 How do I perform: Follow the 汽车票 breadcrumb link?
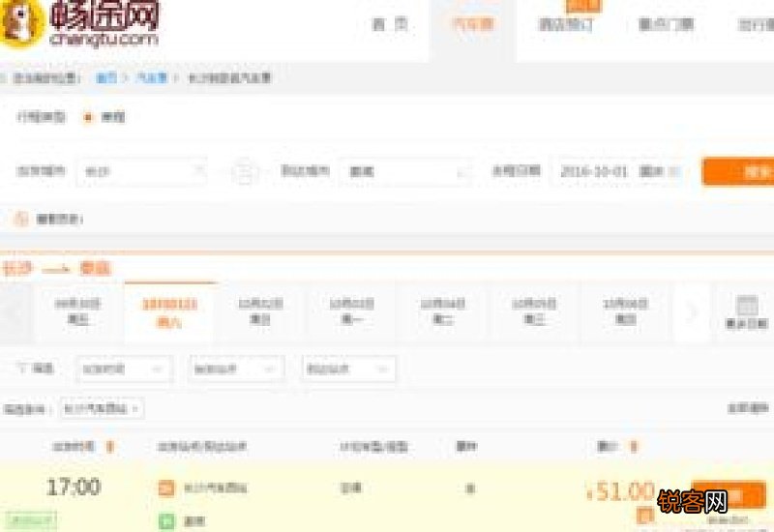coord(152,78)
